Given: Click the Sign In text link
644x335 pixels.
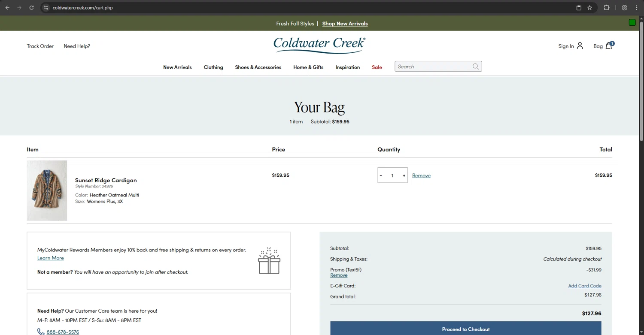Looking at the screenshot, I should click(566, 46).
